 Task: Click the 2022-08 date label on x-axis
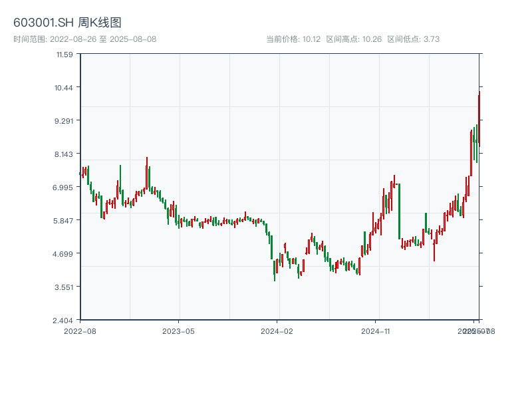click(80, 331)
